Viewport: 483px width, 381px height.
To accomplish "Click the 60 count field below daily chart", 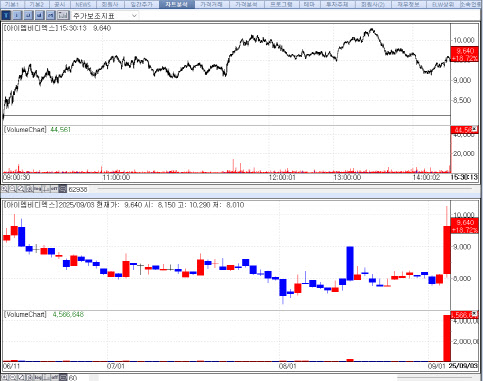I will point(73,378).
